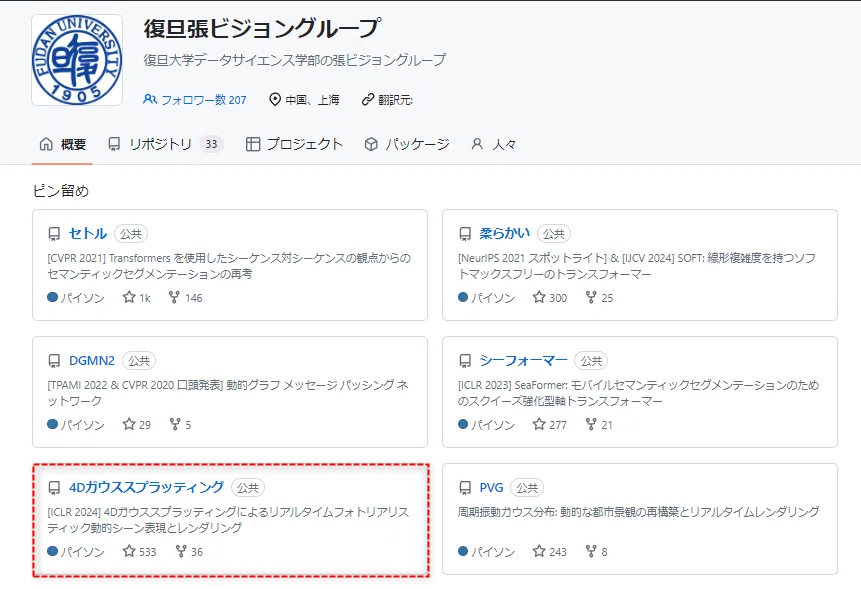861x589 pixels.
Task: Open the PVG repository link
Action: click(491, 487)
